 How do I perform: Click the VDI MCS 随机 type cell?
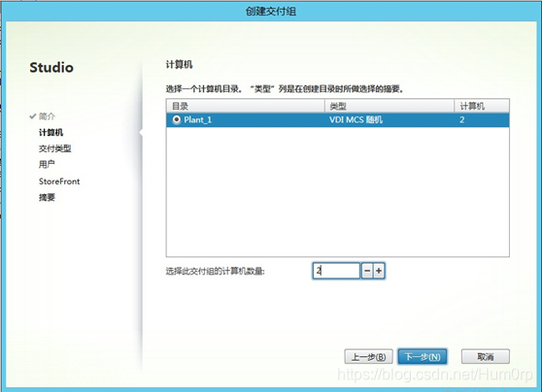coord(356,120)
